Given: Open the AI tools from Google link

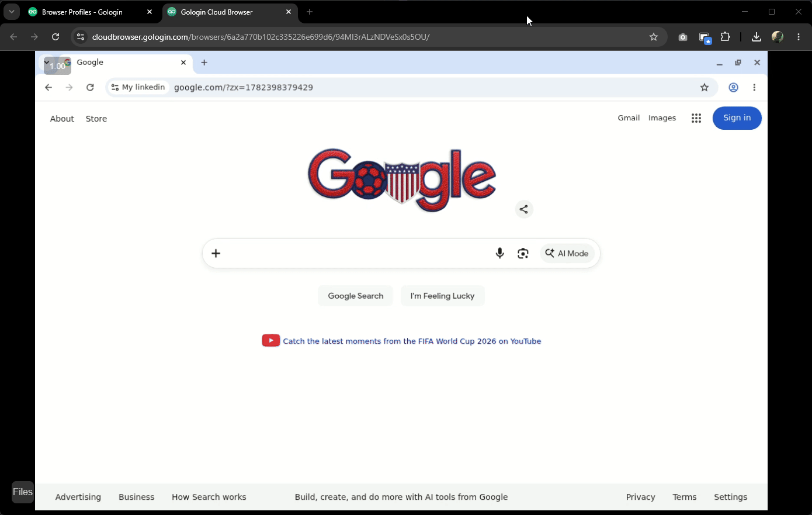Looking at the screenshot, I should 401,497.
